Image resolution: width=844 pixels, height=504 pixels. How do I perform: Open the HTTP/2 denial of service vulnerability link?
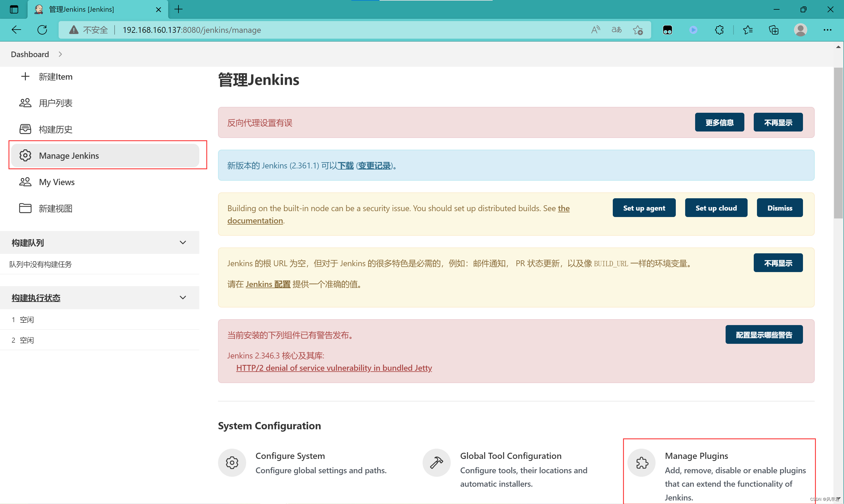click(x=334, y=368)
